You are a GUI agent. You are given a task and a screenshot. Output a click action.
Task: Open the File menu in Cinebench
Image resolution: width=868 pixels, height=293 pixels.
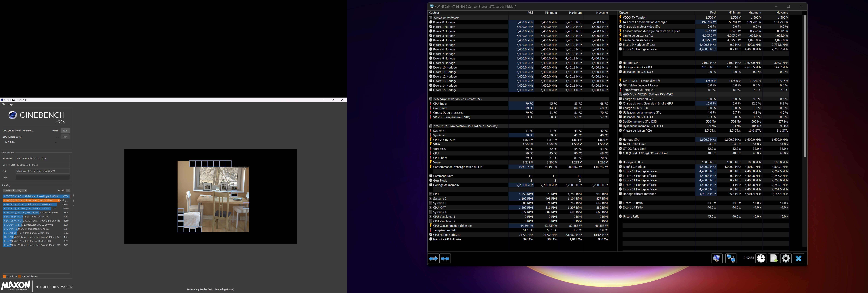[3, 105]
